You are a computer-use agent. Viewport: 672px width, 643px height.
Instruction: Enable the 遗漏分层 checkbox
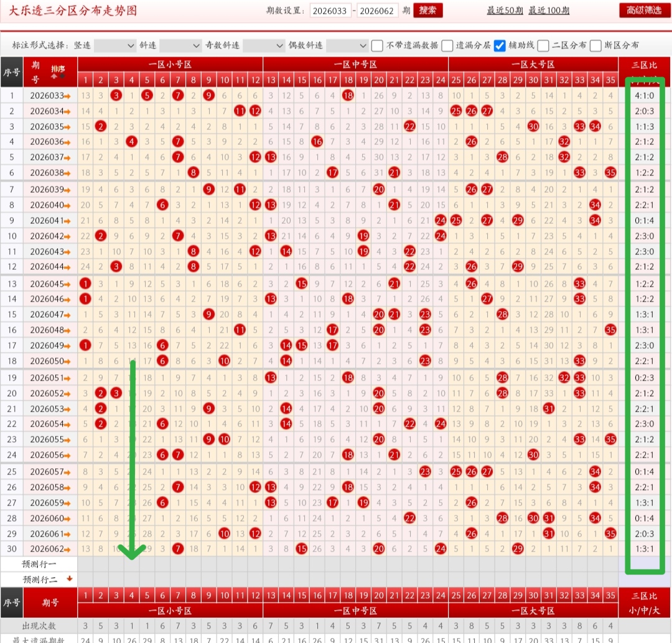click(447, 45)
